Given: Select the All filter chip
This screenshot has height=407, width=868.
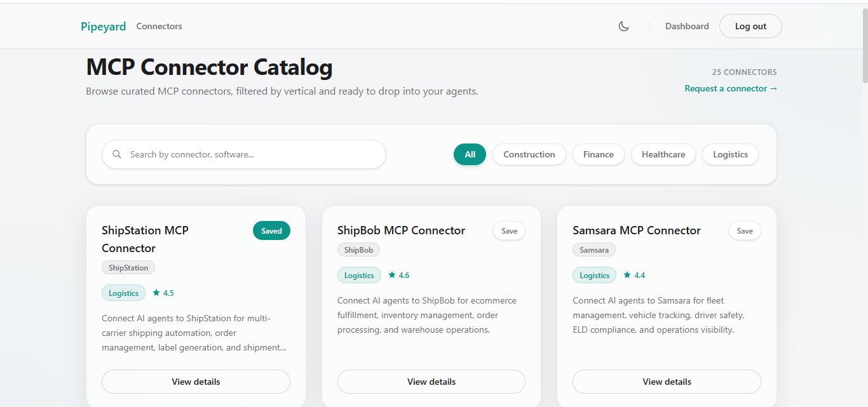Looking at the screenshot, I should [470, 154].
